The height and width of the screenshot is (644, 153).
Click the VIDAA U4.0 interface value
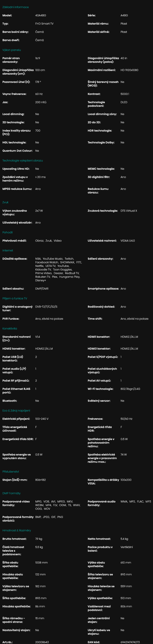(127, 241)
